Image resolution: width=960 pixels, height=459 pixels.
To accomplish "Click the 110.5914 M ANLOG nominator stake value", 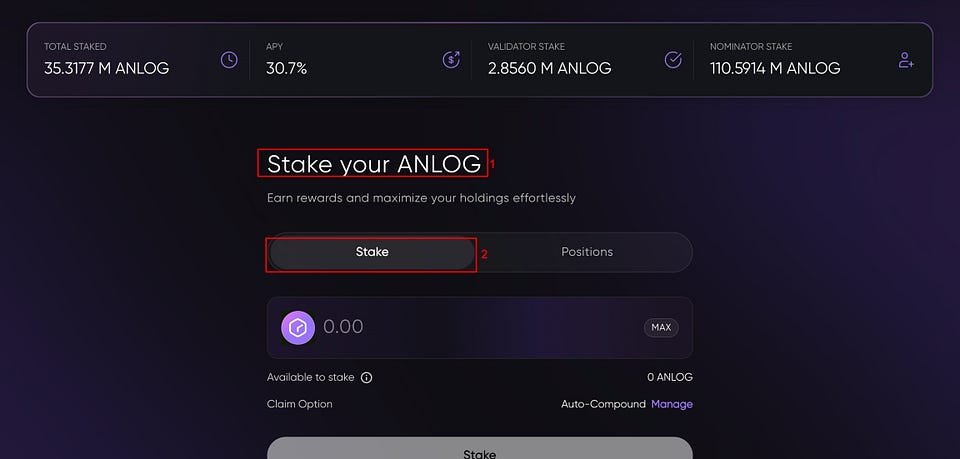I will click(775, 69).
